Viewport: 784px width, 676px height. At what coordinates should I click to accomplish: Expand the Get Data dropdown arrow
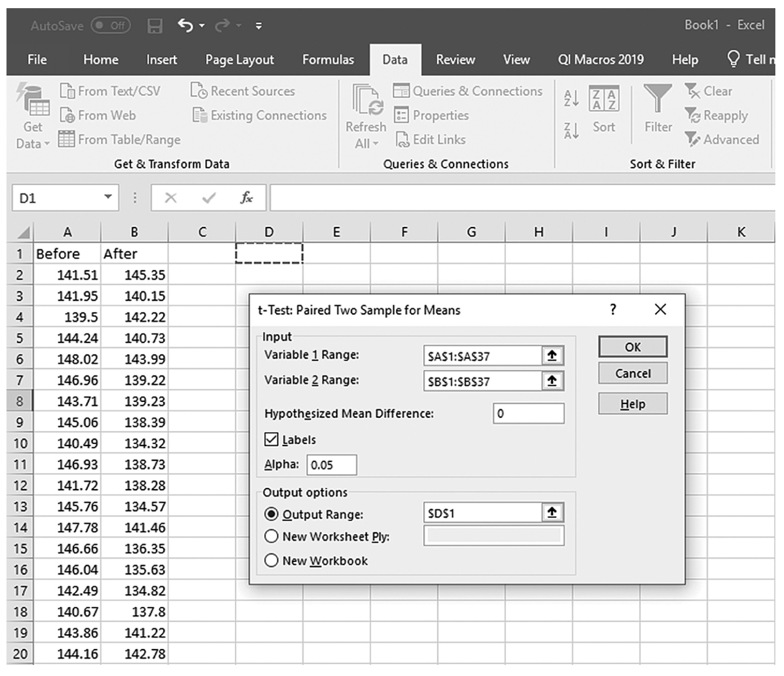pyautogui.click(x=47, y=144)
